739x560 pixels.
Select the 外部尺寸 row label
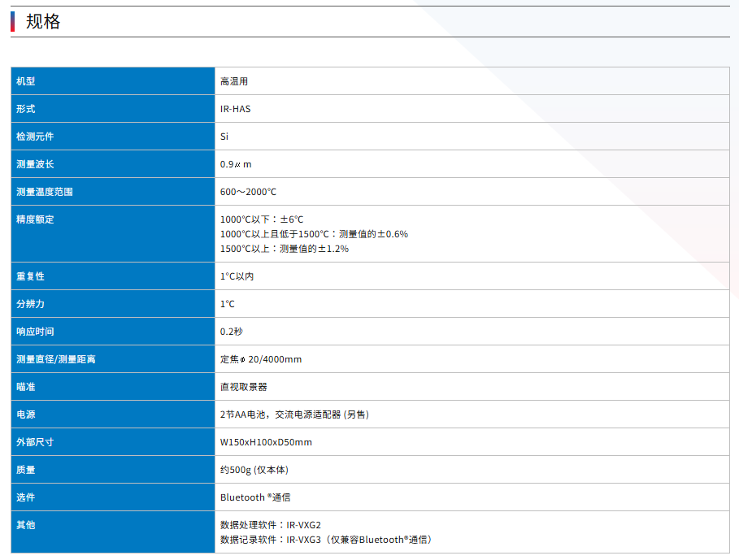(x=35, y=442)
